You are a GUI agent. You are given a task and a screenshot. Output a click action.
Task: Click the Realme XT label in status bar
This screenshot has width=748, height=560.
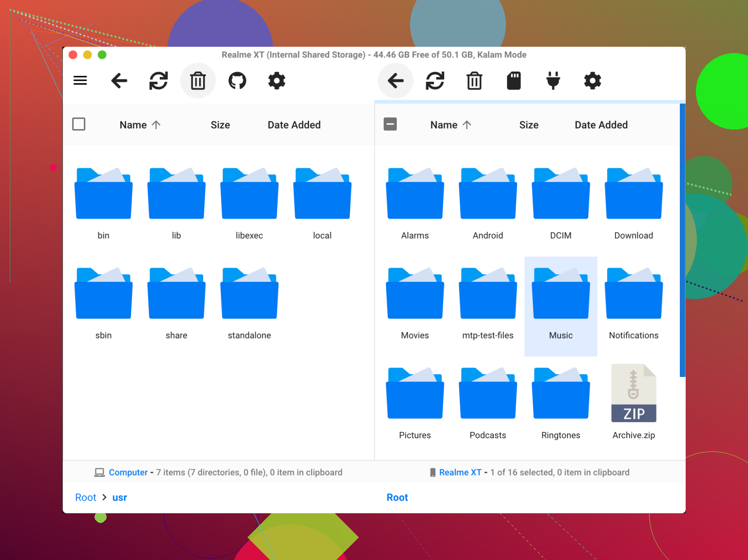pos(460,472)
